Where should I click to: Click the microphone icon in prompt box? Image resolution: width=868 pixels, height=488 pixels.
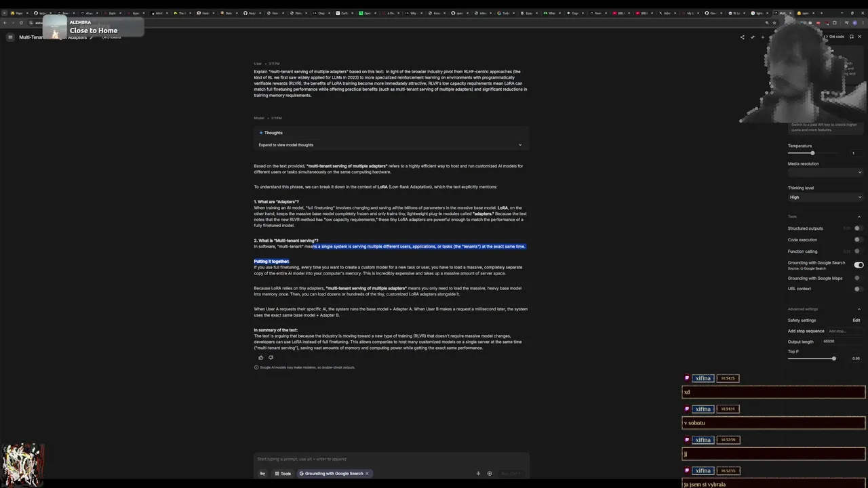tap(478, 474)
